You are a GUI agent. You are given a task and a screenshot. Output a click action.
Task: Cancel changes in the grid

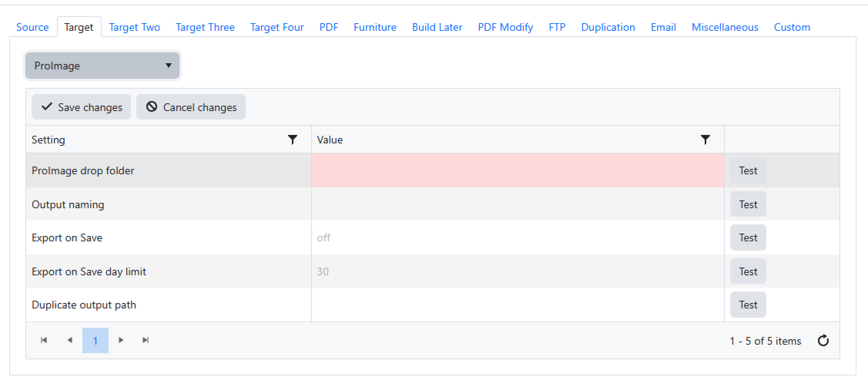191,107
